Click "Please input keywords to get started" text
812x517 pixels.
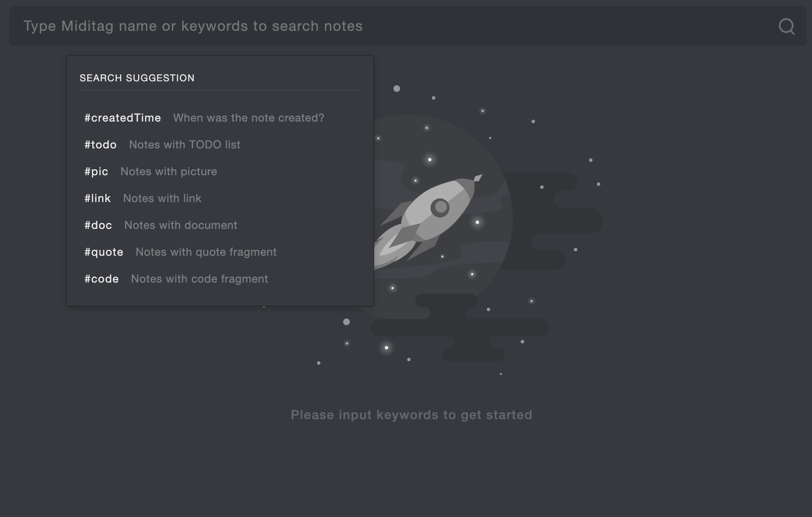point(412,415)
